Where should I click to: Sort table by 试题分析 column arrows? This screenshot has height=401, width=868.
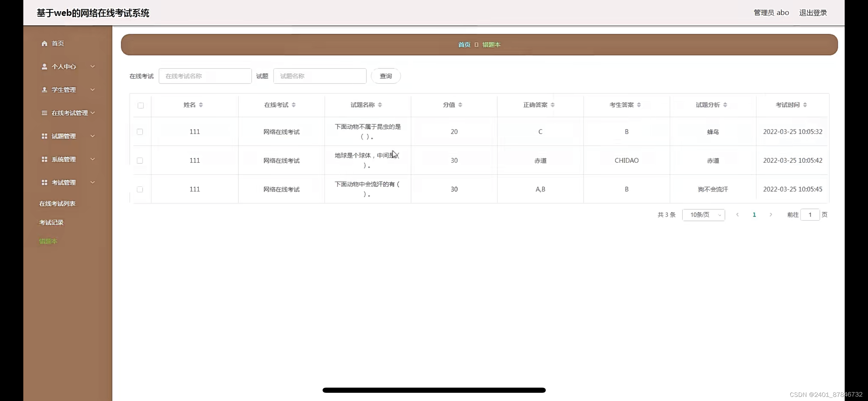click(725, 105)
